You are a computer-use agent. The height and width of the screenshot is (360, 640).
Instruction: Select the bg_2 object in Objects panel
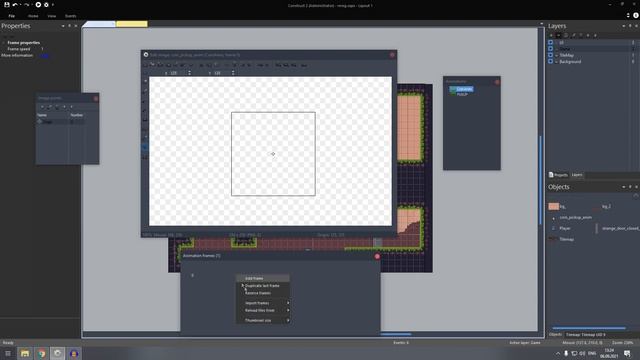[x=603, y=207]
